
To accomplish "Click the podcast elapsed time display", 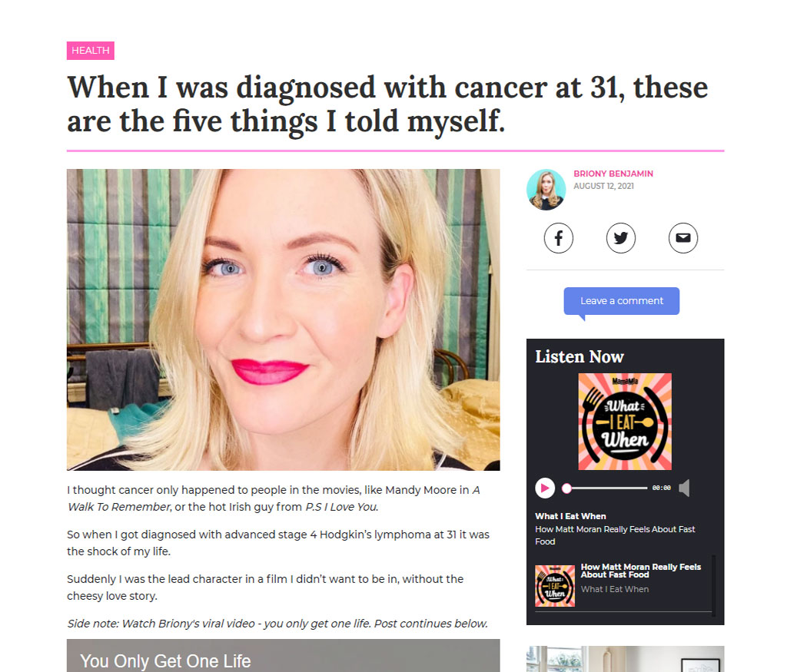I will (661, 488).
